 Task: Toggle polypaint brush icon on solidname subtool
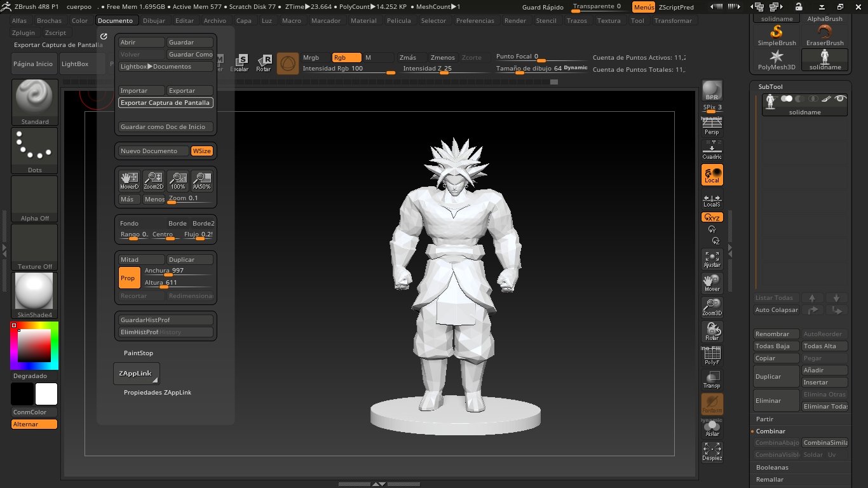[x=827, y=98]
